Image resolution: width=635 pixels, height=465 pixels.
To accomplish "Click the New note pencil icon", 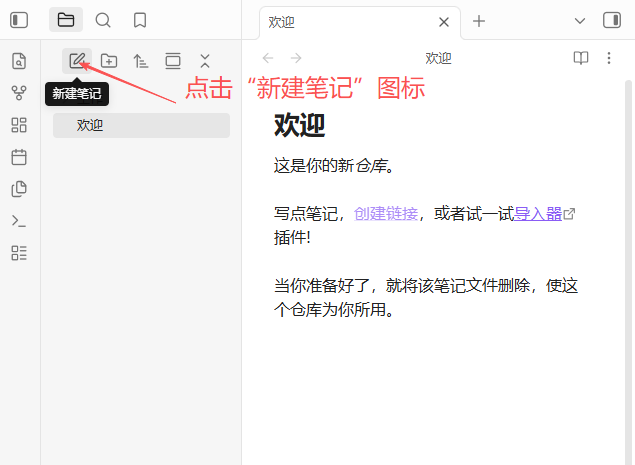I will tap(77, 61).
